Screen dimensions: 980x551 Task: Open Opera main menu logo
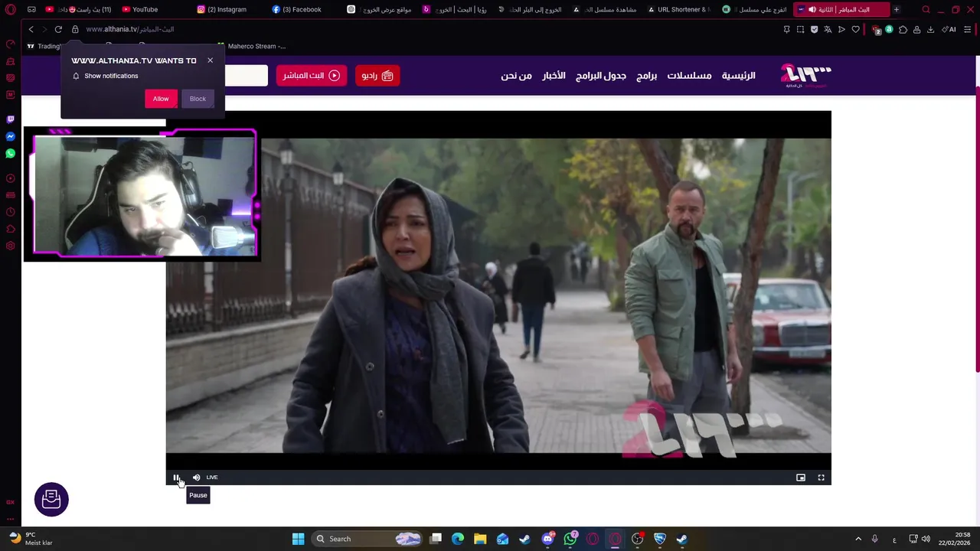10,9
